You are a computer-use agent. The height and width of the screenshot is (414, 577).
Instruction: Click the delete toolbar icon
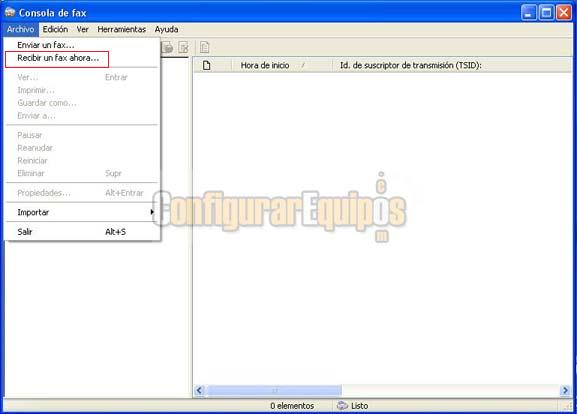click(183, 47)
